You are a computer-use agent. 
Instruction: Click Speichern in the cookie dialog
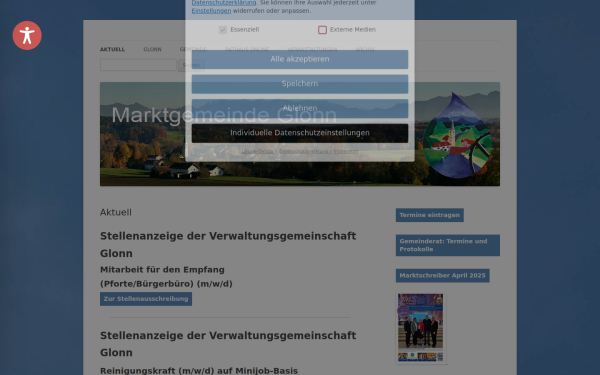(300, 84)
